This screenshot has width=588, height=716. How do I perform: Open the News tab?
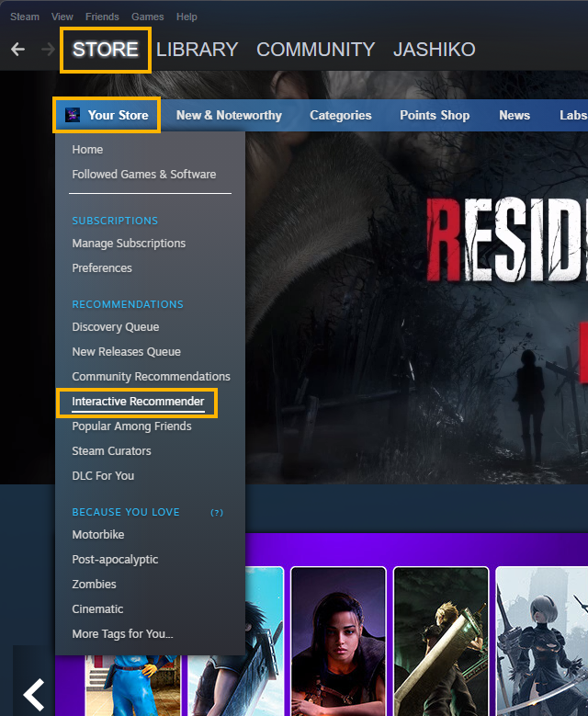click(514, 115)
